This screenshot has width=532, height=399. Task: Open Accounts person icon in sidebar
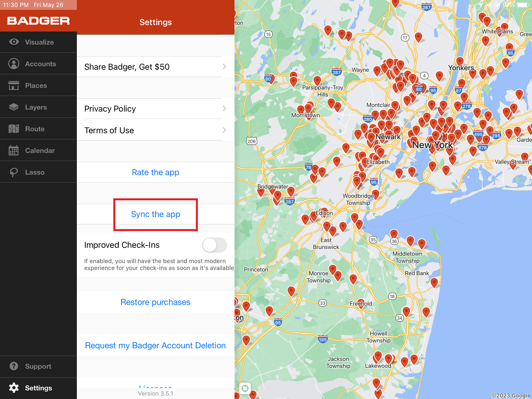point(14,64)
